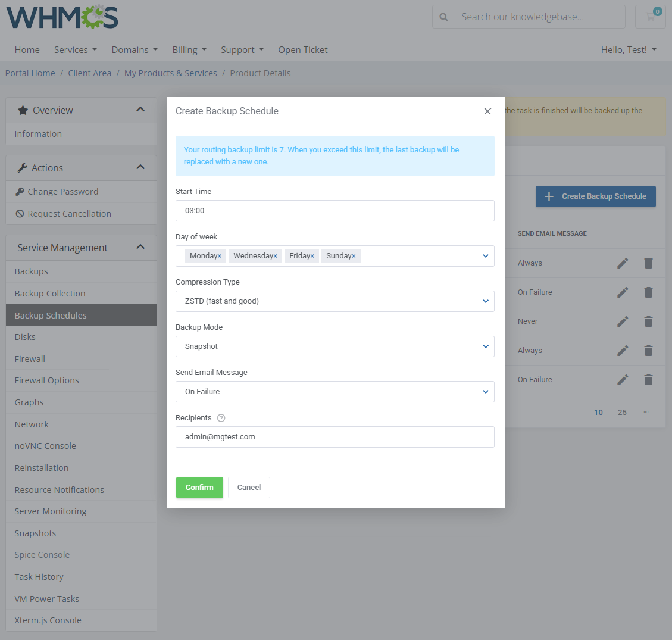Click the search magnifier in the knowledgebase bar
This screenshot has height=640, width=672.
[x=443, y=17]
